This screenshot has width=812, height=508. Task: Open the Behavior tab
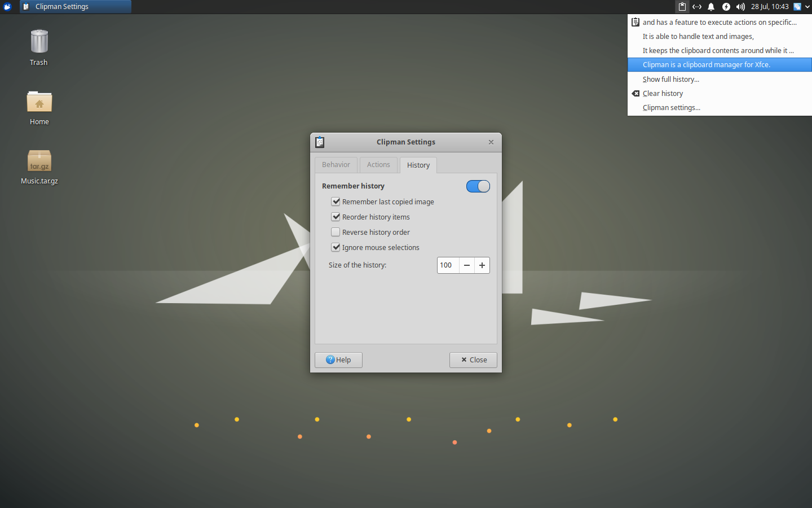[x=336, y=165]
